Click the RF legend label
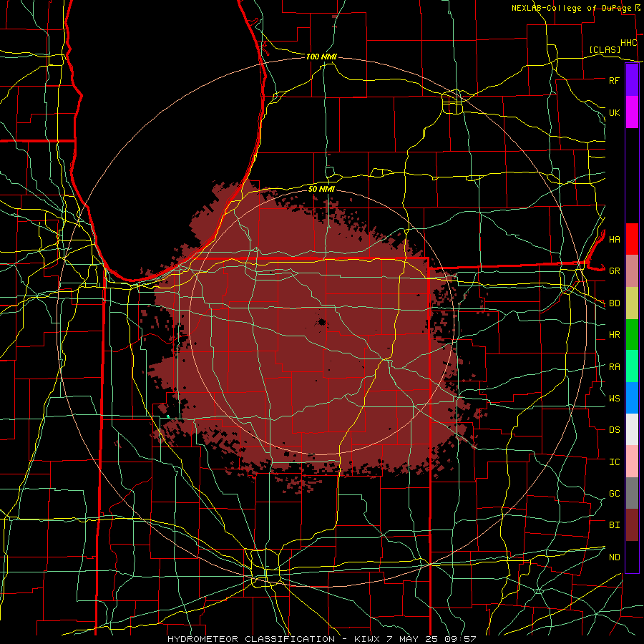 coord(614,80)
